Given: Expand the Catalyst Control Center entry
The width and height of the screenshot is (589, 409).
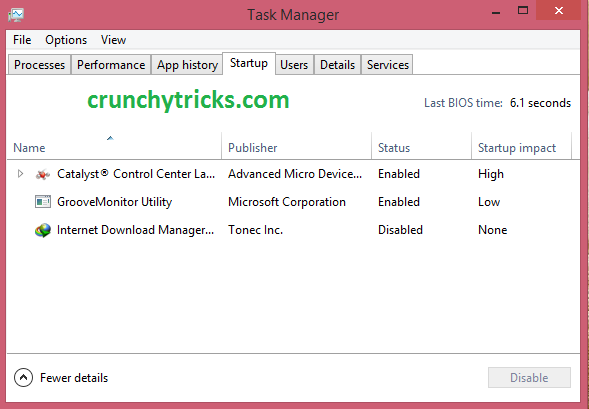Looking at the screenshot, I should [x=20, y=174].
